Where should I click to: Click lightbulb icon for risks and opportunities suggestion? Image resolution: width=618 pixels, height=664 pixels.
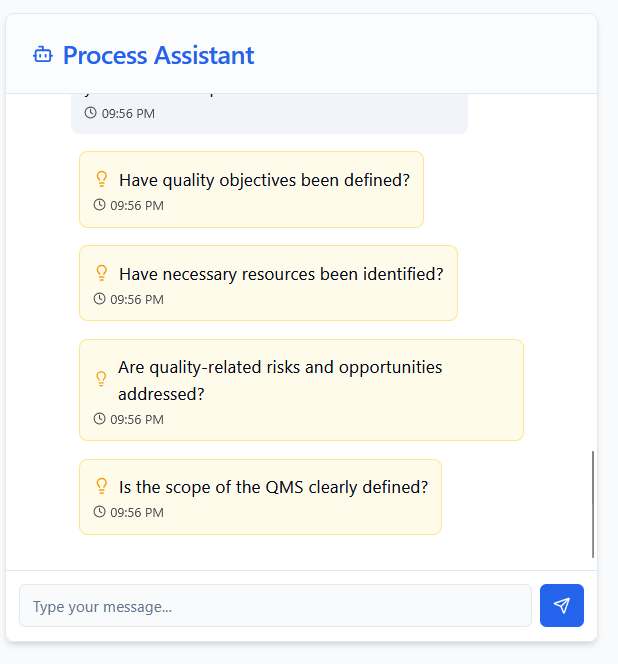click(101, 379)
